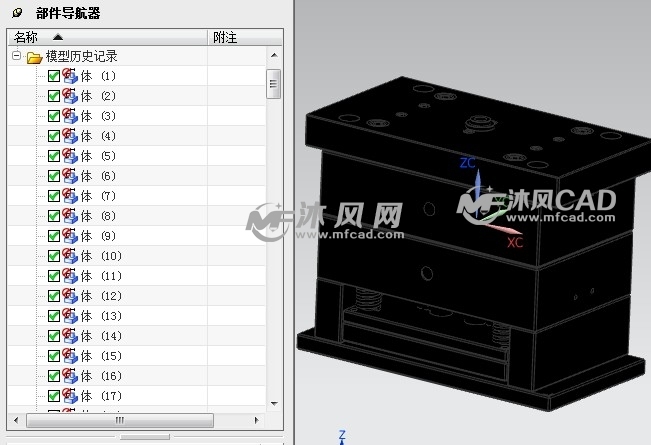The image size is (651, 445).
Task: Disable the checkbox for 体 (9)
Action: click(x=54, y=236)
